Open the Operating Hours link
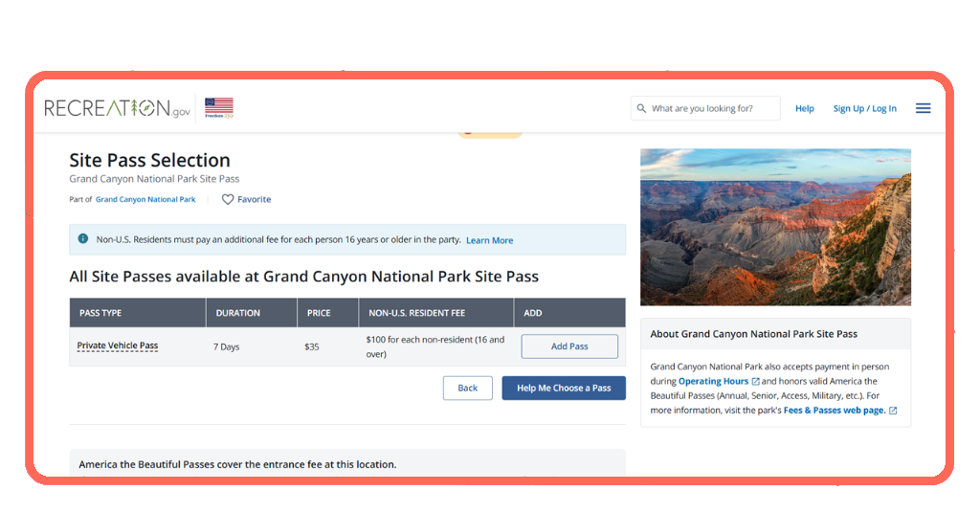980x513 pixels. 713,381
